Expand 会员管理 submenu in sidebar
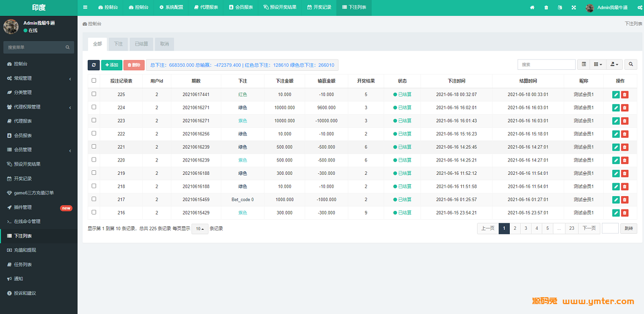644x314 pixels. (39, 150)
